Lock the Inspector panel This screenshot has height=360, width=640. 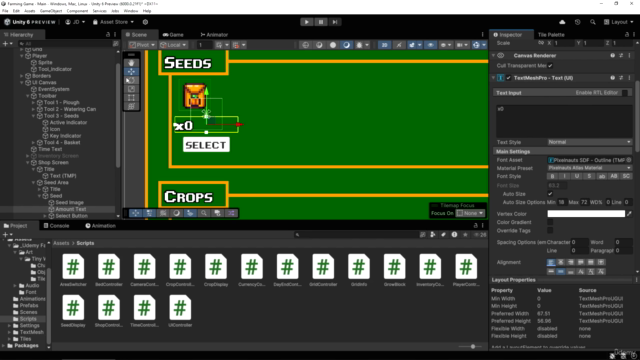pos(627,35)
